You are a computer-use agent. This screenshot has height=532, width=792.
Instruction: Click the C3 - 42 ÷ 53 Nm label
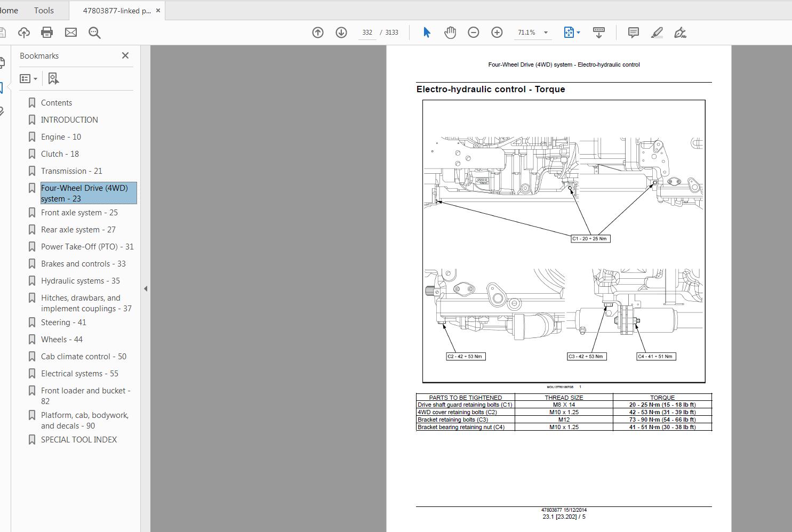point(587,357)
